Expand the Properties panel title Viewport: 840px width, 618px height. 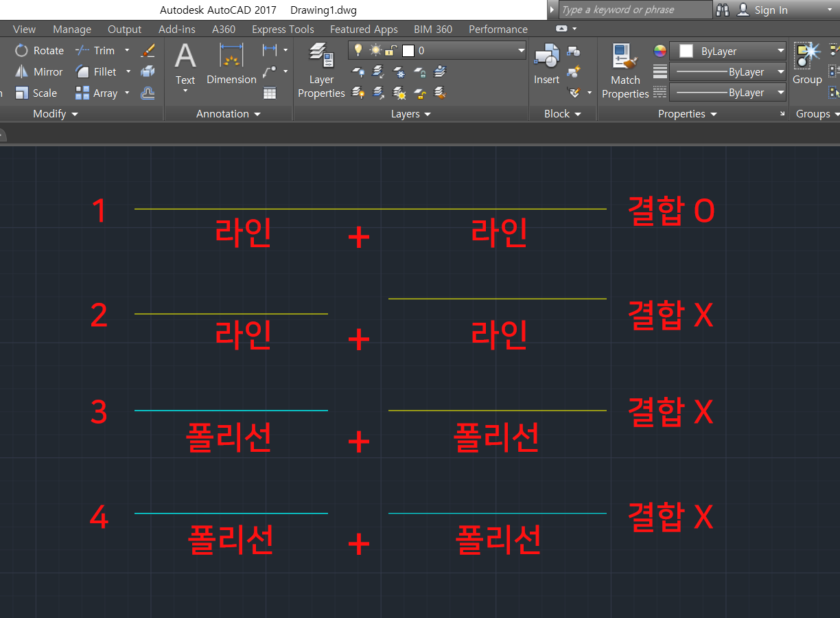(688, 114)
